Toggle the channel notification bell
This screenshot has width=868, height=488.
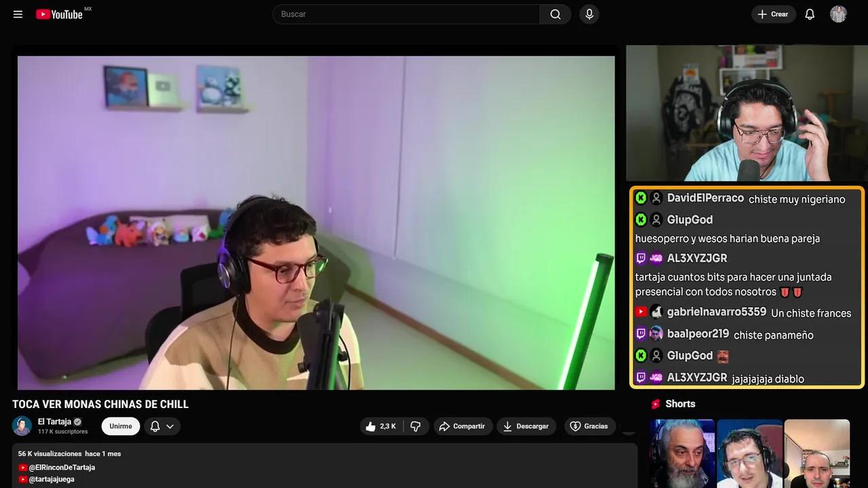tap(155, 426)
